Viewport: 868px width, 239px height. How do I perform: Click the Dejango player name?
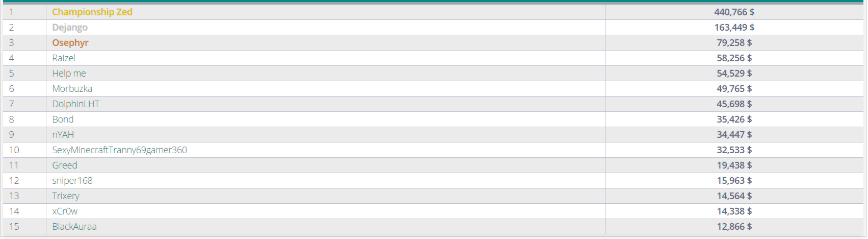pyautogui.click(x=70, y=27)
